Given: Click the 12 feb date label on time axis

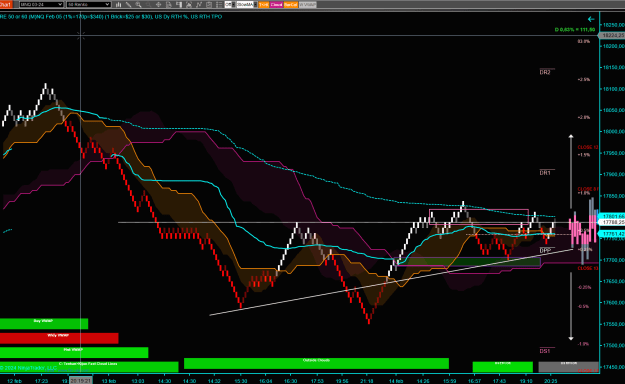Looking at the screenshot, I should (x=14, y=381).
